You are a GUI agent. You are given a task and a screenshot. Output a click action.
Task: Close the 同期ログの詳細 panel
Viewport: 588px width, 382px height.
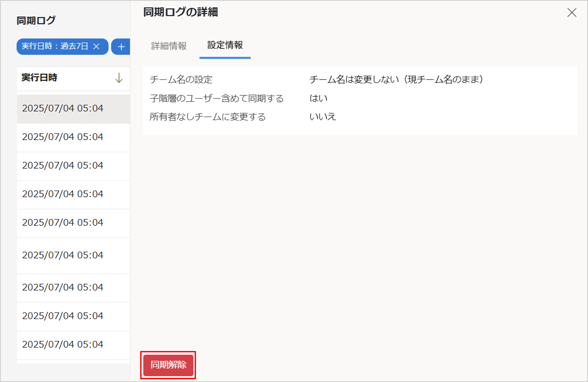571,13
